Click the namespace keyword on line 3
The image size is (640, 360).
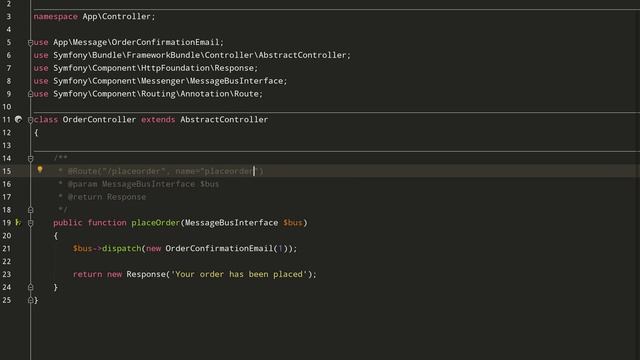[x=56, y=16]
